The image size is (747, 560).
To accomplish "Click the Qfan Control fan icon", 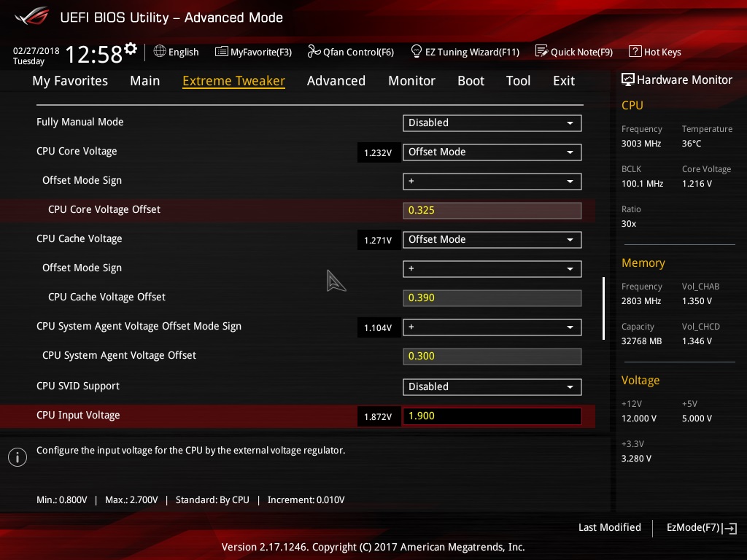I will 314,51.
